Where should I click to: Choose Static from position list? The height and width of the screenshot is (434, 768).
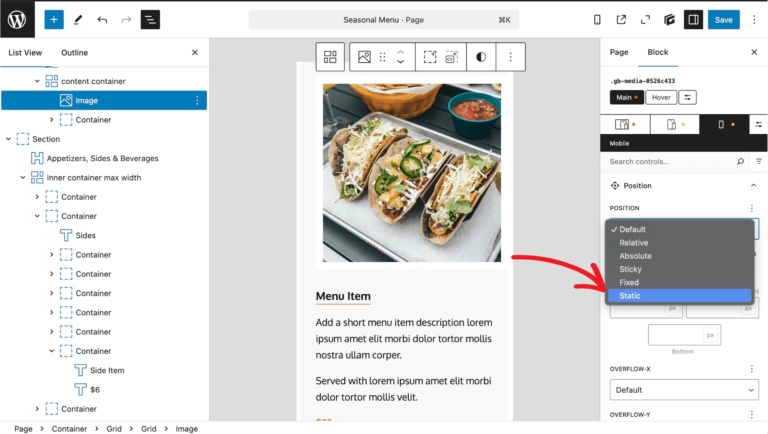679,295
